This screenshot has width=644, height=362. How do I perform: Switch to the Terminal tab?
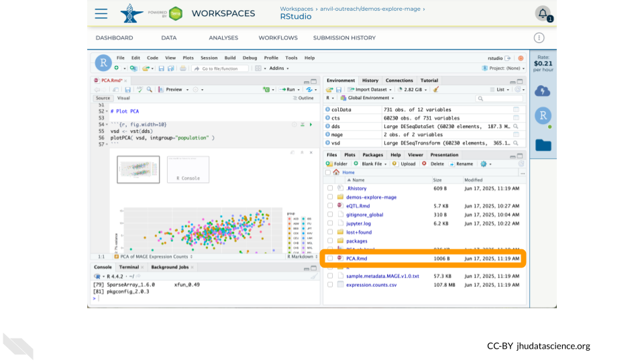point(129,267)
